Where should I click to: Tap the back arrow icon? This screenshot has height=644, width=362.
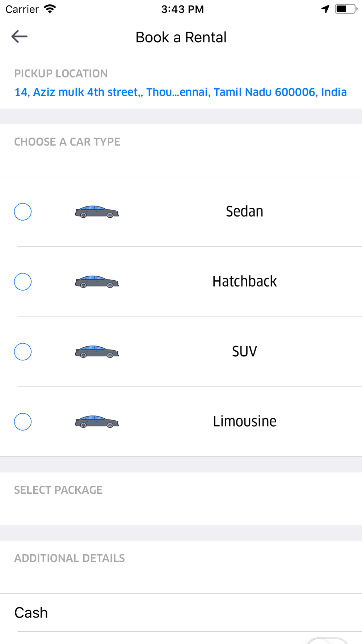coord(20,37)
